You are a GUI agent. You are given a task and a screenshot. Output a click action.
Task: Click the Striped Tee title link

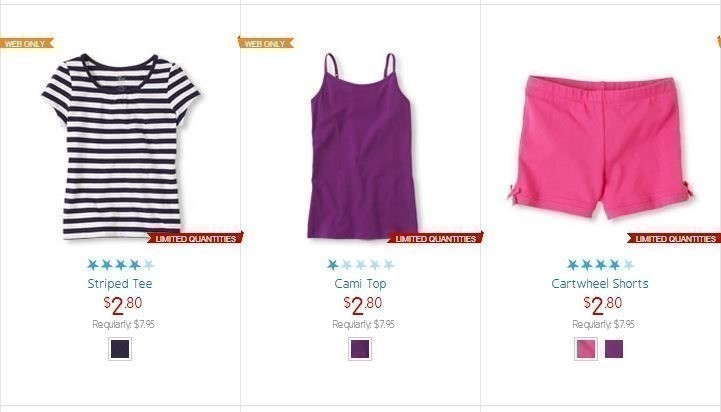tap(120, 283)
